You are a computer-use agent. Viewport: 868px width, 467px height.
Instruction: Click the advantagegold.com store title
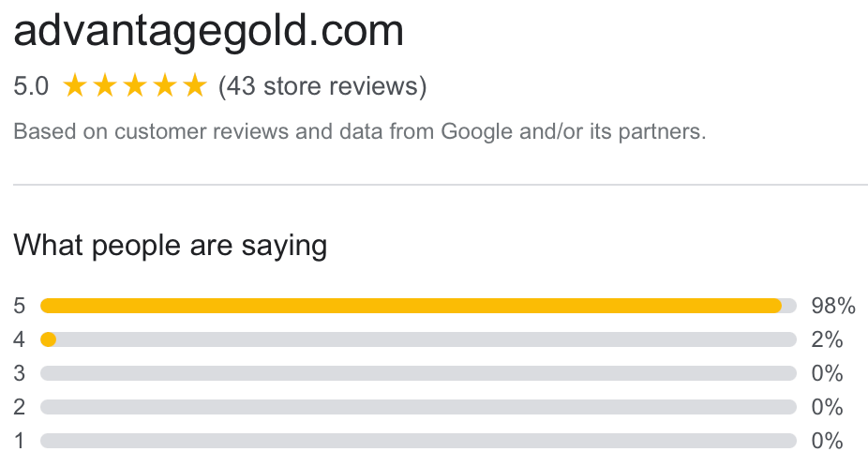(209, 30)
